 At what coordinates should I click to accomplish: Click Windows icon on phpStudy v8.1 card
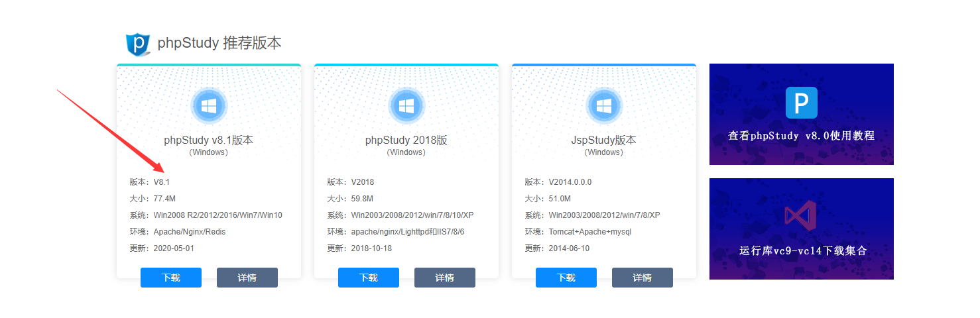tap(209, 106)
